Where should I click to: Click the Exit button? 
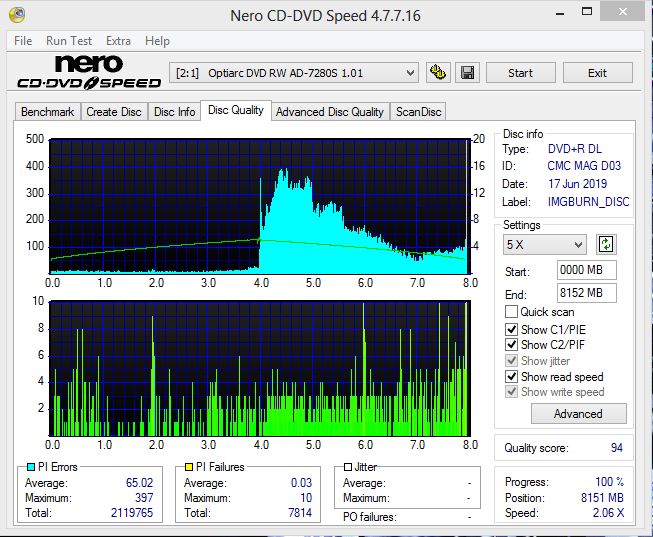pos(598,73)
